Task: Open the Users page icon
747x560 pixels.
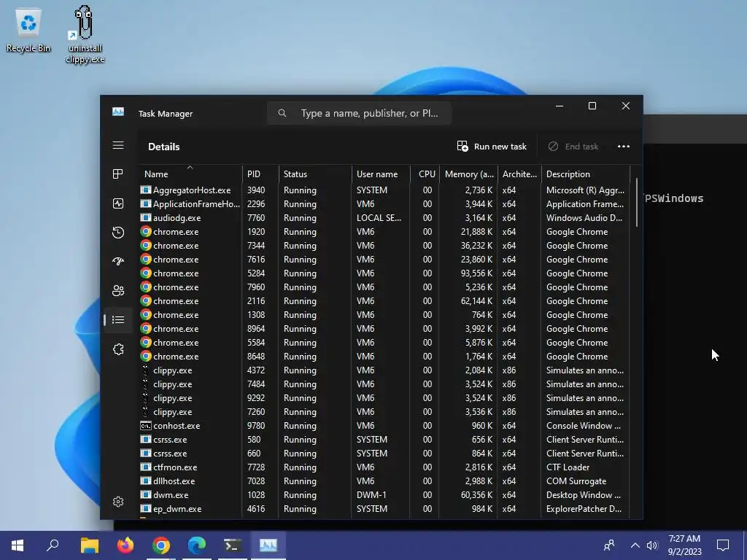Action: click(118, 290)
